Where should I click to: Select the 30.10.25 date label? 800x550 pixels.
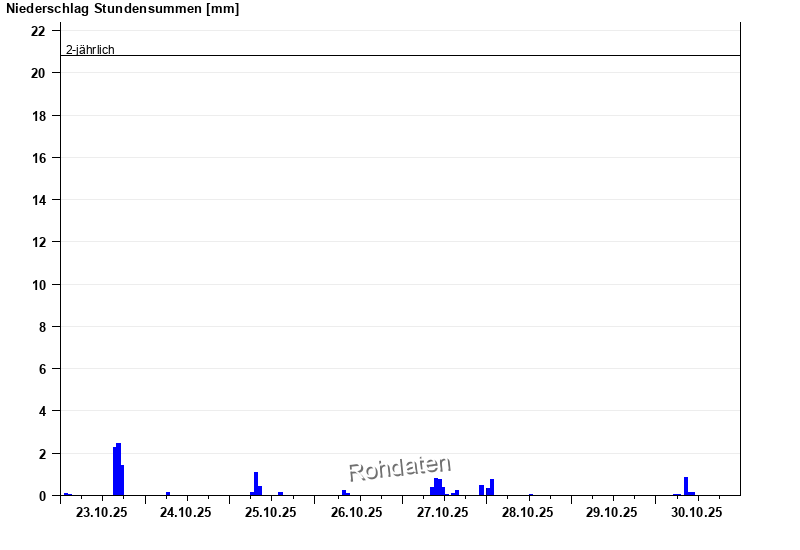tap(697, 513)
